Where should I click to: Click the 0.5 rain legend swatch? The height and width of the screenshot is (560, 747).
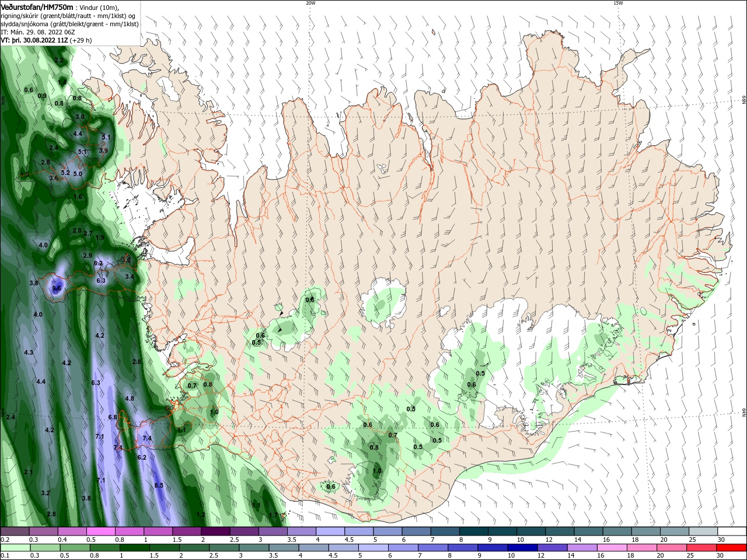click(x=75, y=548)
